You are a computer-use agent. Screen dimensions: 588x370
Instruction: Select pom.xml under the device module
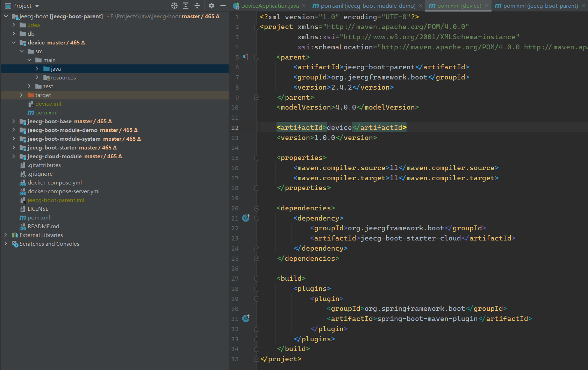46,112
